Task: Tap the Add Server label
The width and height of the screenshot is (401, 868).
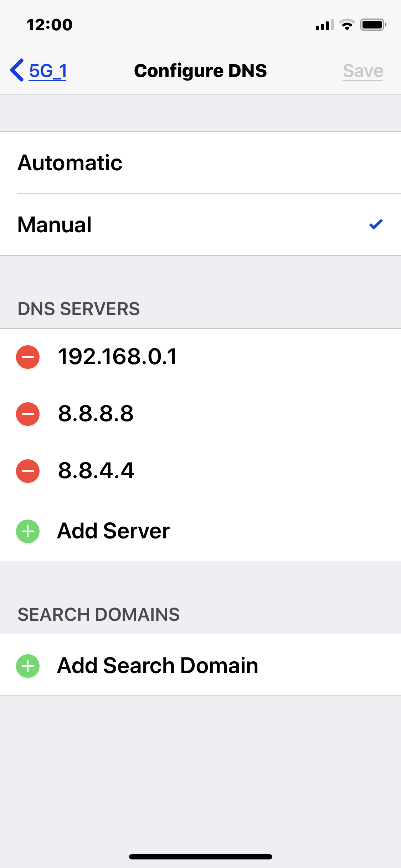Action: pyautogui.click(x=113, y=531)
